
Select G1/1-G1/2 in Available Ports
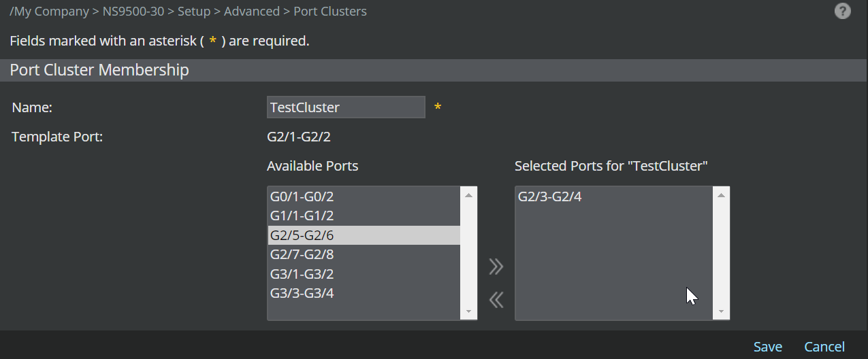[x=364, y=216]
